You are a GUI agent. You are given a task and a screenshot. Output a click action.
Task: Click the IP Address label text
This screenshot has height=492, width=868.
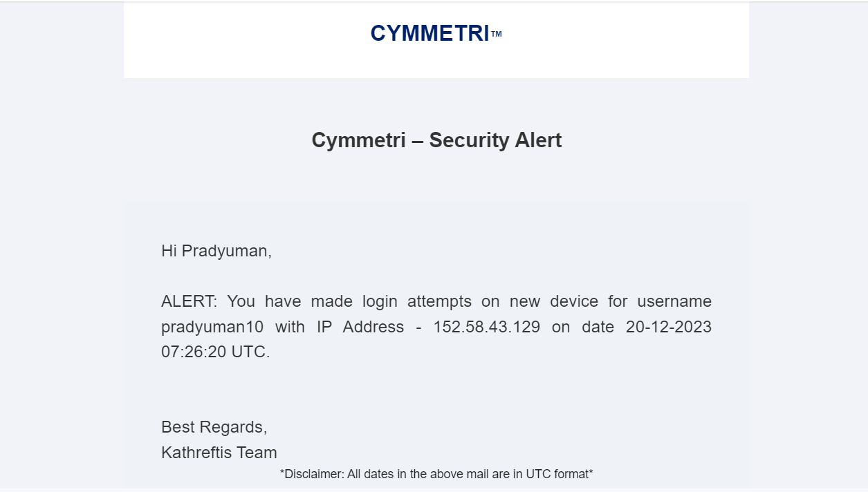(x=360, y=327)
